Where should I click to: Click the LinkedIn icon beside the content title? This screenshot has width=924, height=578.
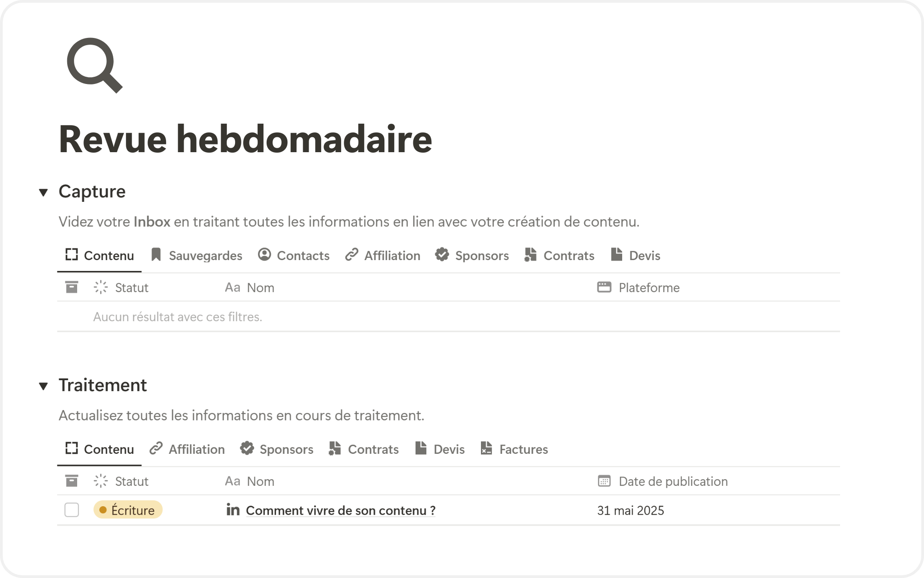pos(233,510)
